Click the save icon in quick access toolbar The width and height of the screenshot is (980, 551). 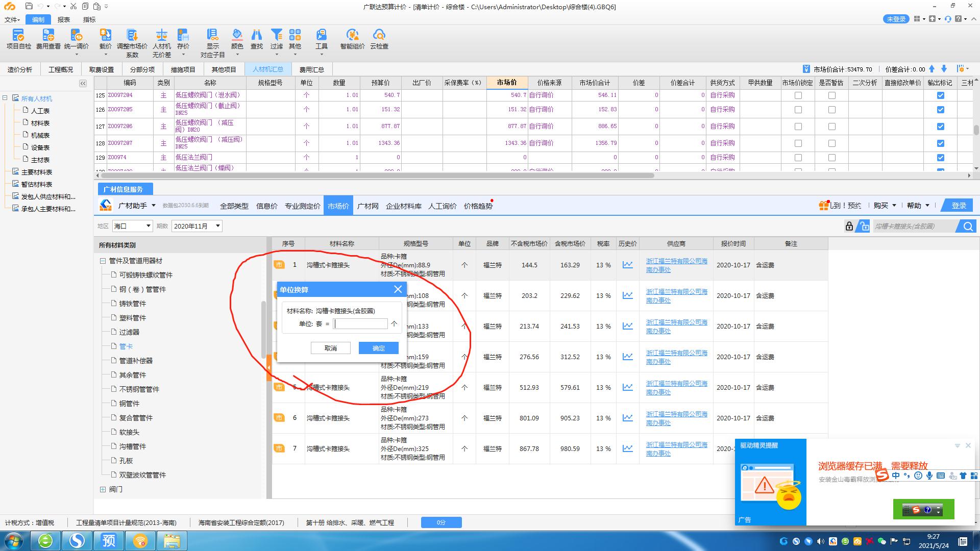point(29,6)
